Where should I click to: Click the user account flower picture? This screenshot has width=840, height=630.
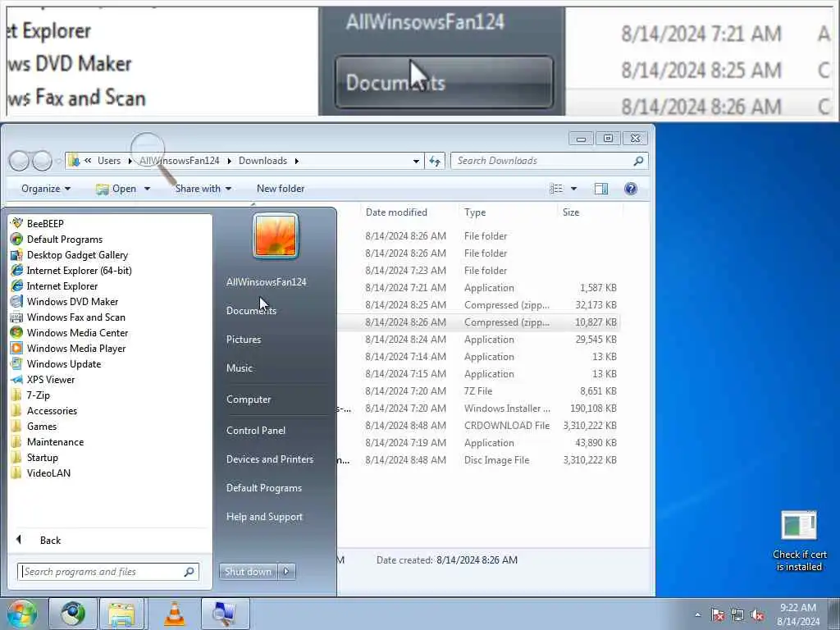(276, 235)
